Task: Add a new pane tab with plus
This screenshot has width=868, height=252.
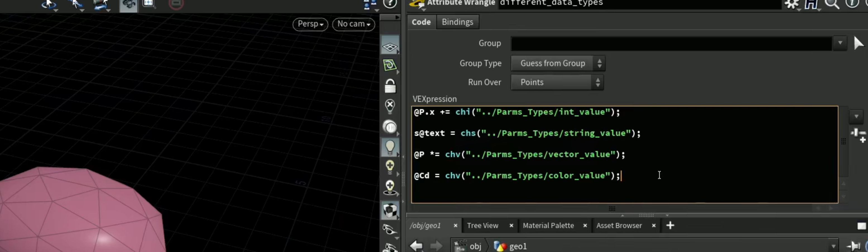Action: 670,225
